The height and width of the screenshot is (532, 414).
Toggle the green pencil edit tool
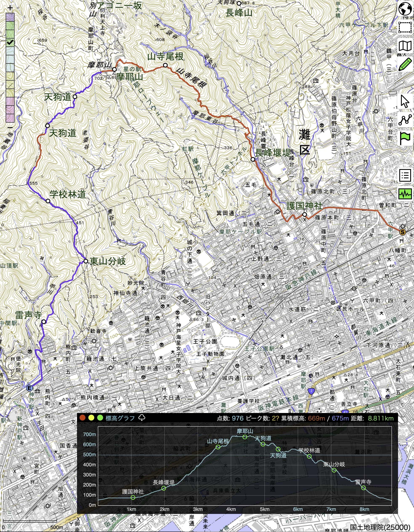pos(405,65)
